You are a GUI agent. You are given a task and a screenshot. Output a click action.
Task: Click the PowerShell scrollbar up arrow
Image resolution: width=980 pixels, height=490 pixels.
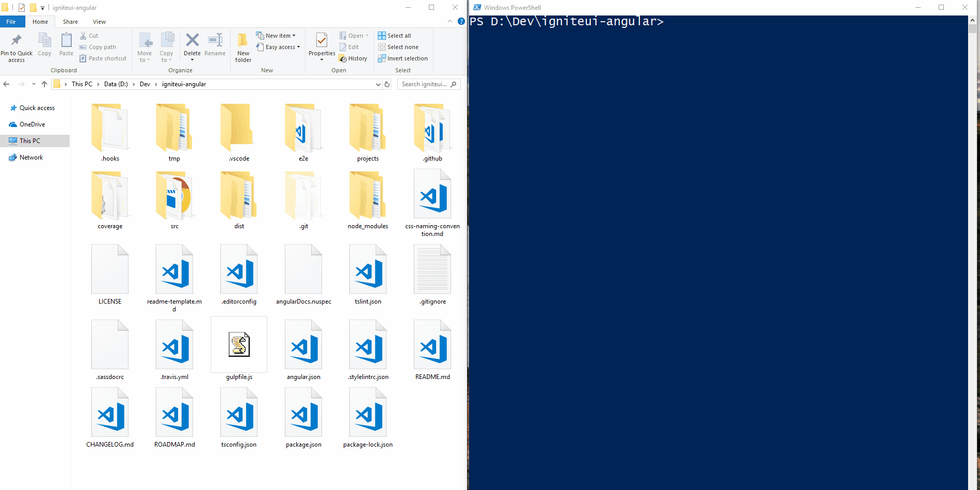pos(972,20)
